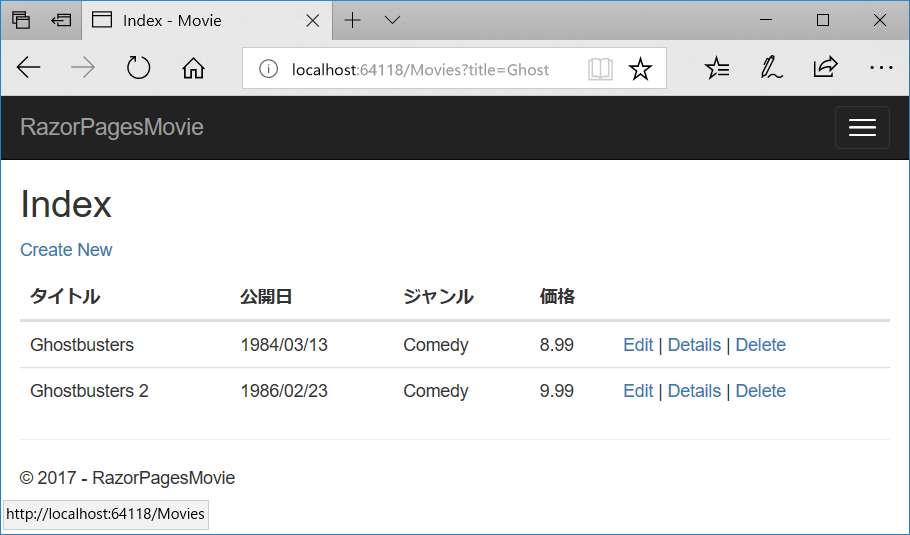
Task: Open the site information icon in address bar
Action: point(268,69)
